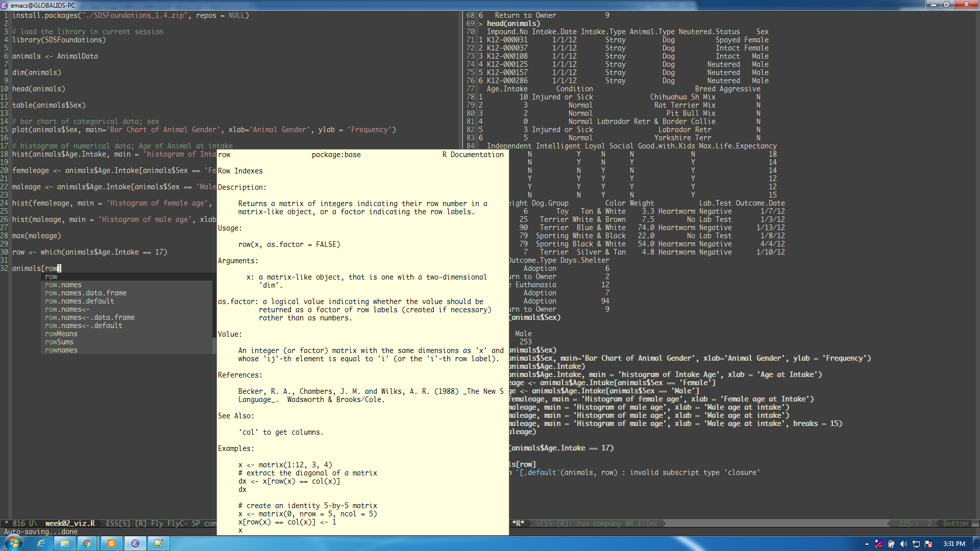Click the power plug tray icon
This screenshot has height=551, width=980.
891,544
